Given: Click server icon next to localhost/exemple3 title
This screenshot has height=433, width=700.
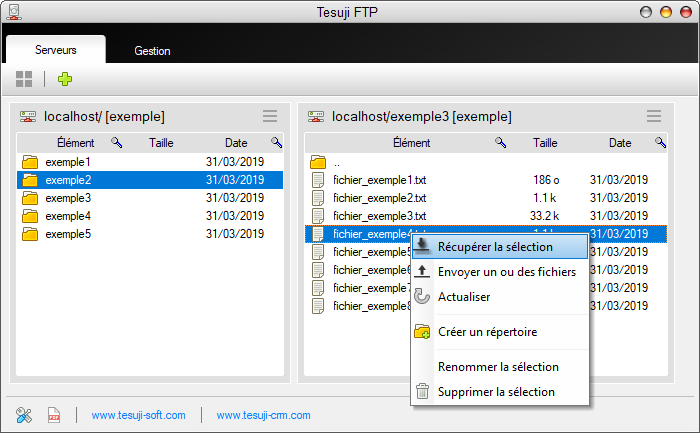Looking at the screenshot, I should tap(316, 116).
